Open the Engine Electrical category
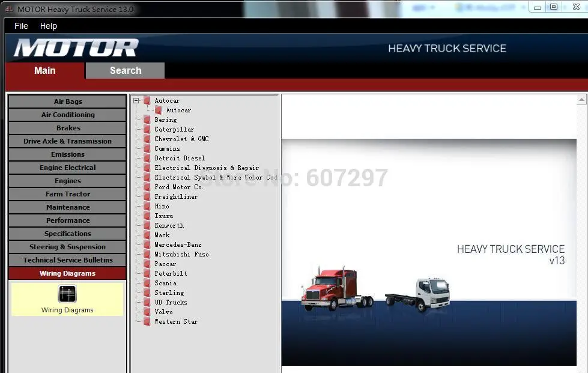Viewport: 588px width, 373px height. coord(67,168)
